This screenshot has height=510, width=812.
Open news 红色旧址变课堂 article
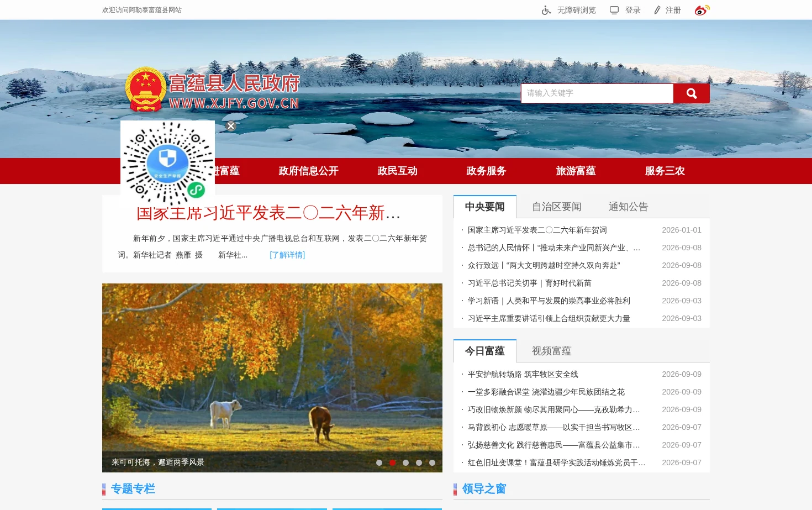(557, 462)
